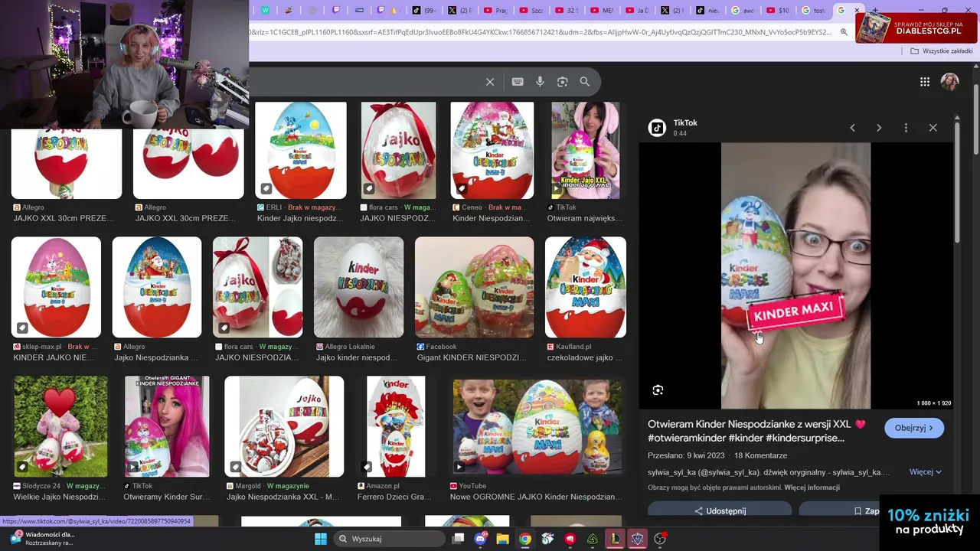Open the preview title Otwieram Kinder Niespodzianke link
Image resolution: width=980 pixels, height=551 pixels.
pos(756,431)
